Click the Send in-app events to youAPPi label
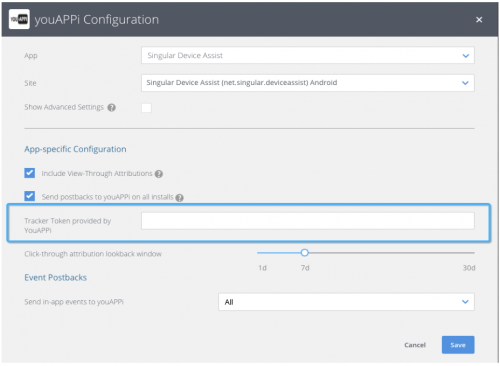The height and width of the screenshot is (366, 500). (74, 302)
